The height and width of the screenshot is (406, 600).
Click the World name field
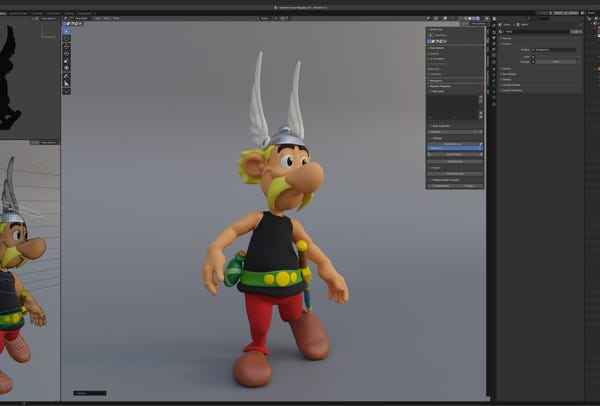pyautogui.click(x=537, y=32)
